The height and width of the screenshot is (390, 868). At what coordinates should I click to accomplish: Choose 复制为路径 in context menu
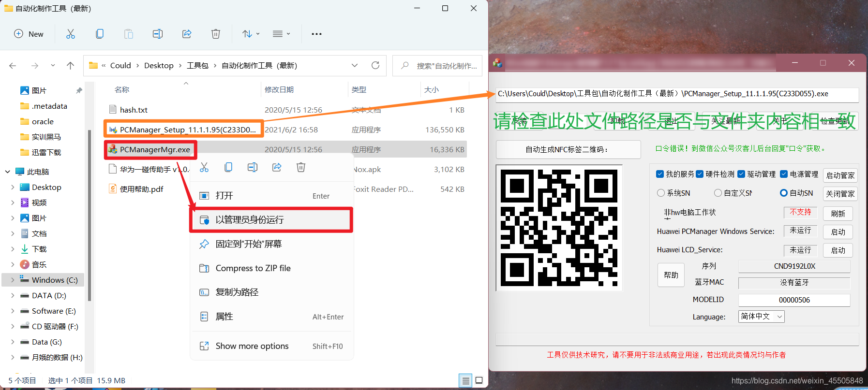click(x=271, y=292)
